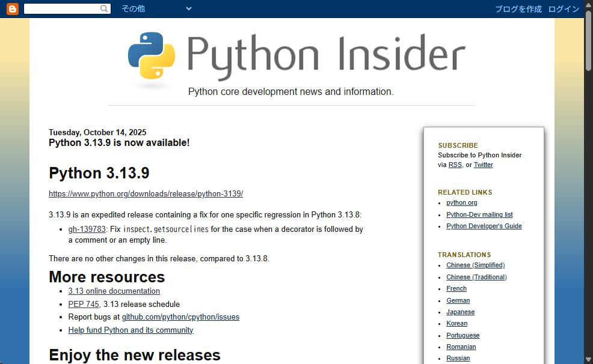This screenshot has width=593, height=364.
Task: Follow the gh-139783 issue link
Action: pos(87,229)
